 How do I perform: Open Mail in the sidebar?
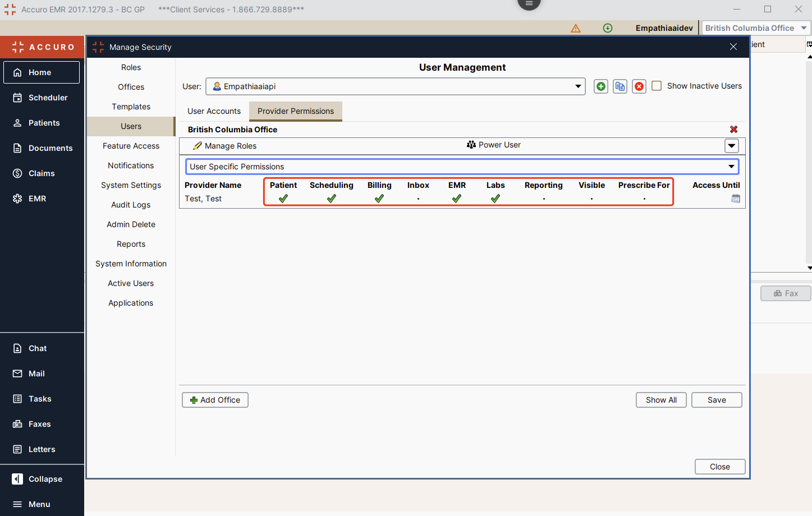[42, 374]
